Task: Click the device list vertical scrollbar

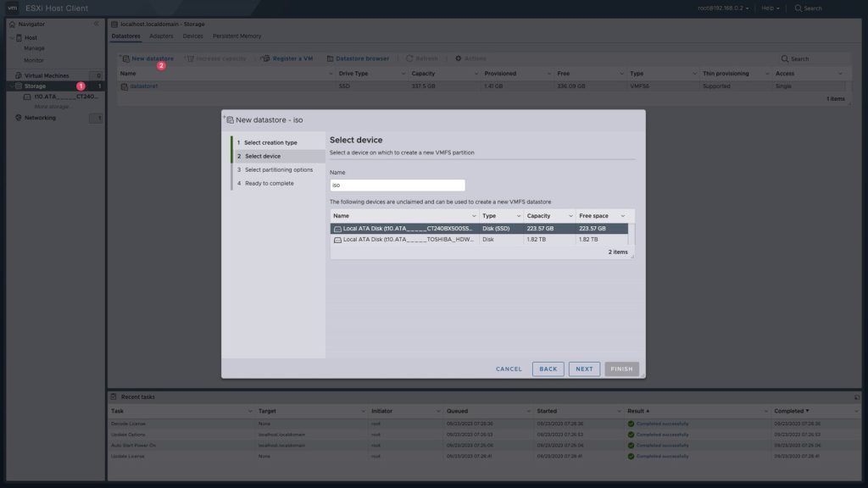Action: (632, 234)
